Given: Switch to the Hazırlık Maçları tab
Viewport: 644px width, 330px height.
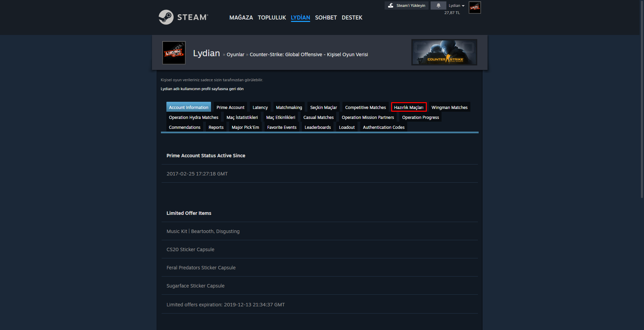Looking at the screenshot, I should [x=409, y=107].
